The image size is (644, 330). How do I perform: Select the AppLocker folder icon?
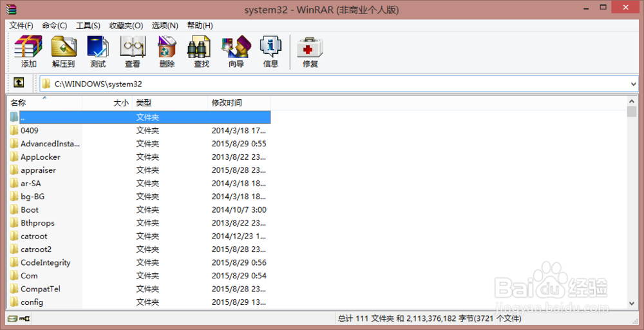[x=14, y=157]
